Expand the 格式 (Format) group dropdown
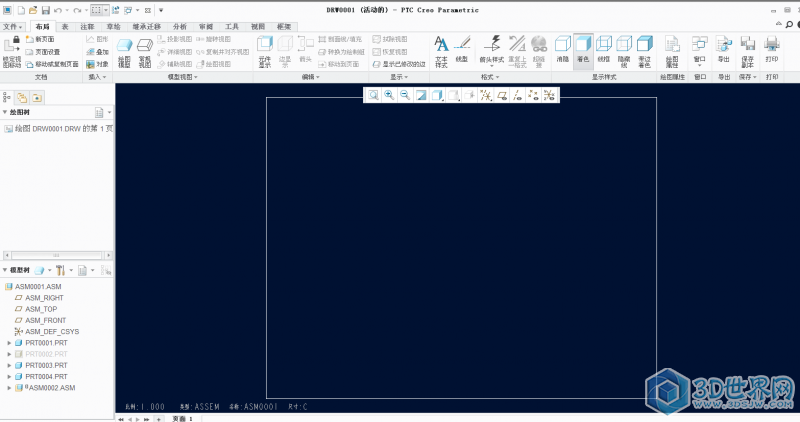800x422 pixels. point(490,77)
